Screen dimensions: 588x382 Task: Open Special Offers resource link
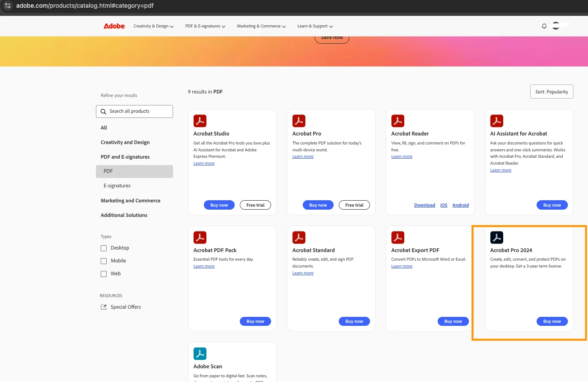click(x=125, y=307)
